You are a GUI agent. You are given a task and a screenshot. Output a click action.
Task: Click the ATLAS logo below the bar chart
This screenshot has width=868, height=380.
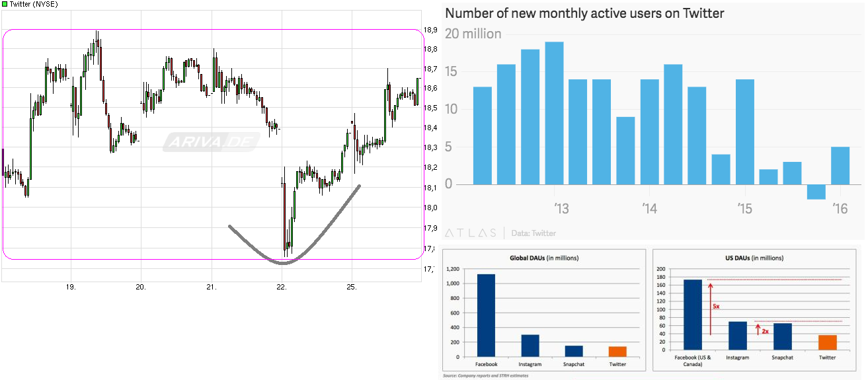[x=470, y=233]
